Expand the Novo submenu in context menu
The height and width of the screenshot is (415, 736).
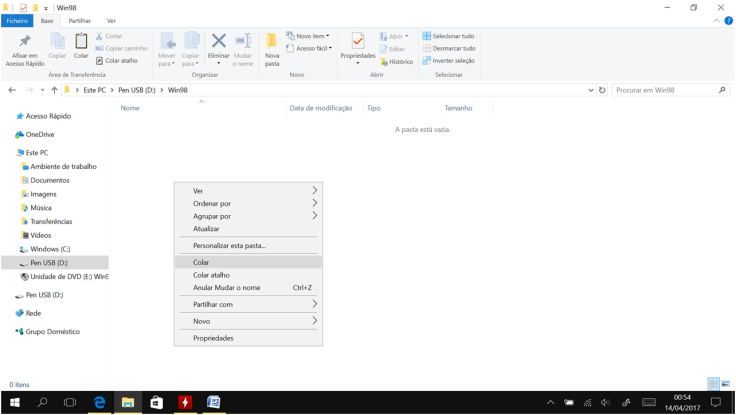[248, 321]
